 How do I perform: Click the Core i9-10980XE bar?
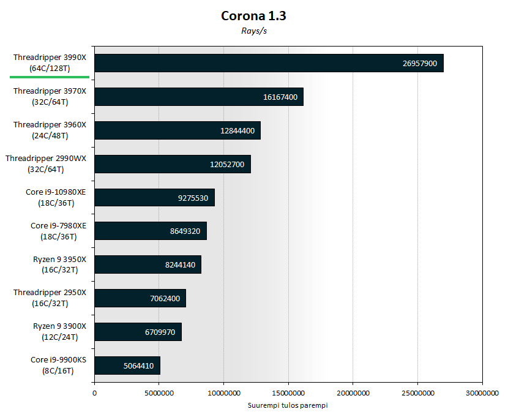pos(154,197)
